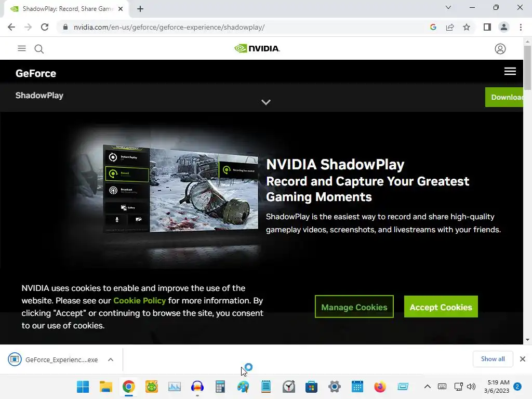Open Chrome profile avatar
This screenshot has height=399, width=532.
pyautogui.click(x=504, y=27)
